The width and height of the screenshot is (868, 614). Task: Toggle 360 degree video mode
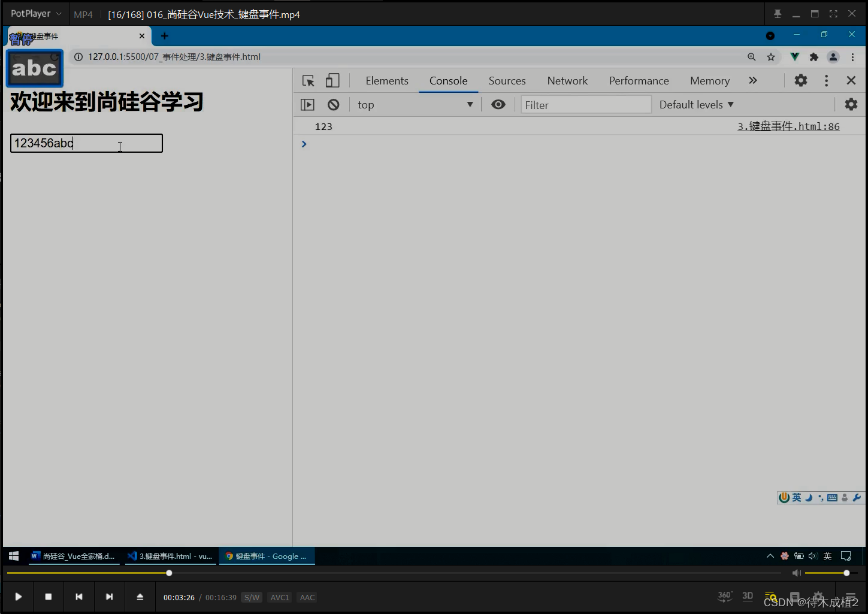(725, 596)
